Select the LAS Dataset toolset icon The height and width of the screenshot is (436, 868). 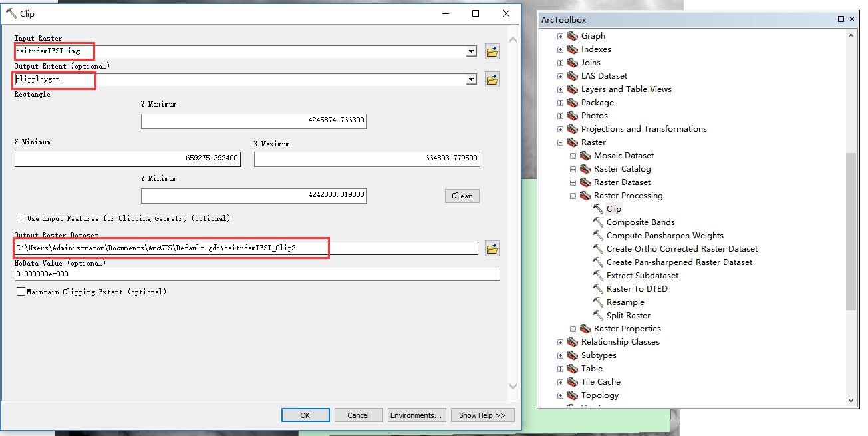[573, 76]
